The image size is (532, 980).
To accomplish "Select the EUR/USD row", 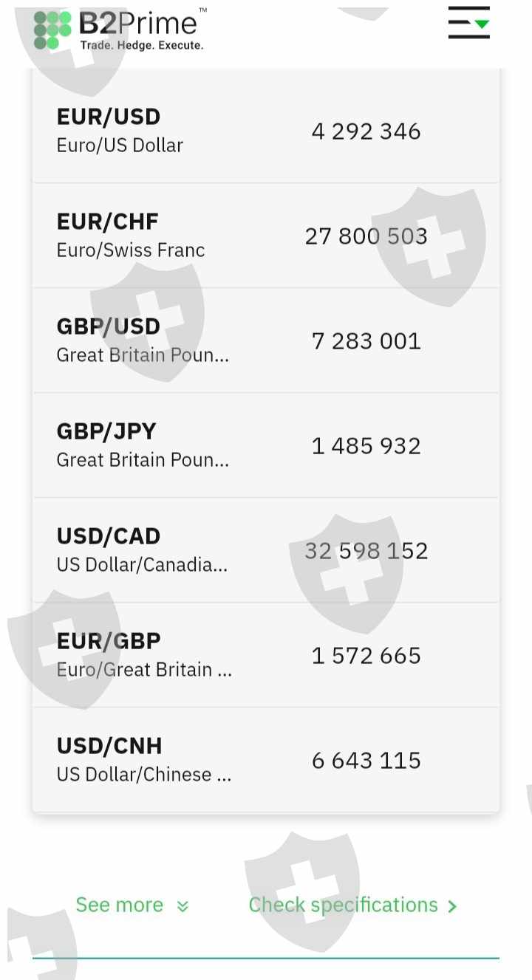I will pos(109,117).
